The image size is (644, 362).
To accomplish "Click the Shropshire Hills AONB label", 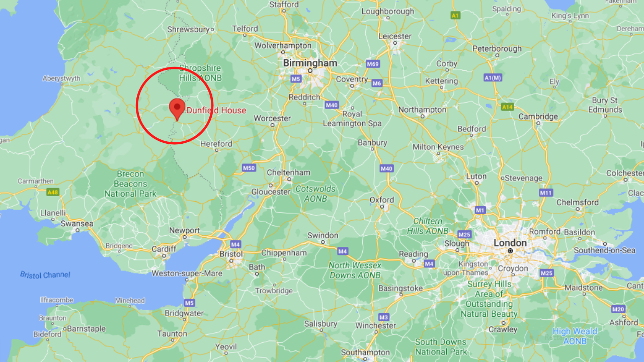I will [200, 73].
